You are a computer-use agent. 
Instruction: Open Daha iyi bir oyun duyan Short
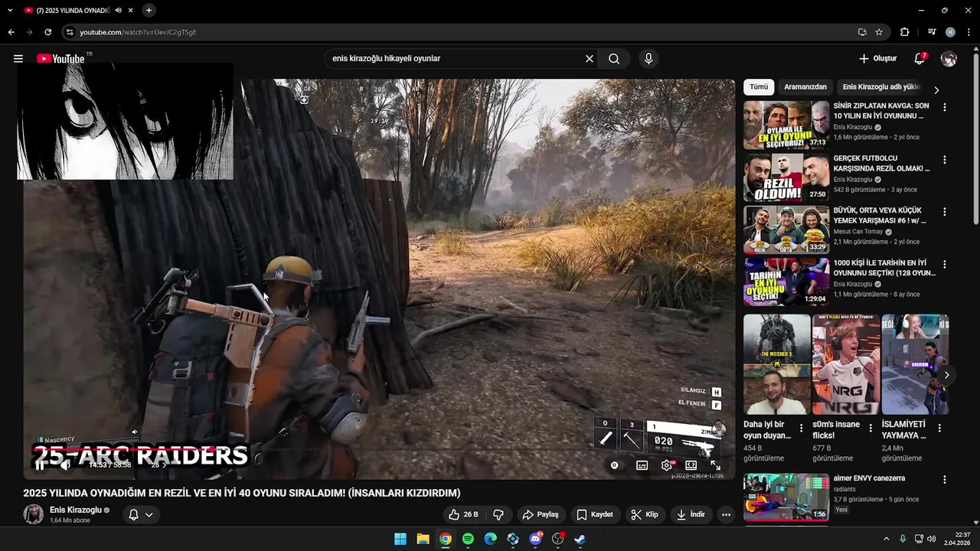pyautogui.click(x=776, y=364)
